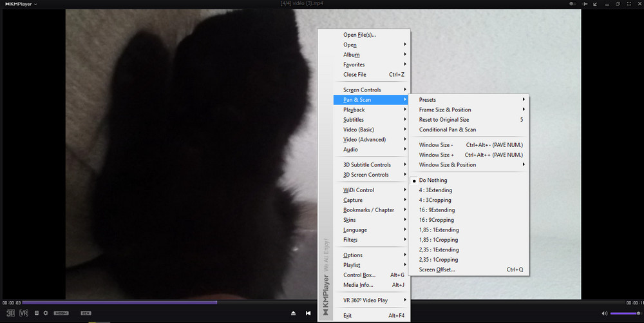Open the control box gear icon

coord(46,313)
